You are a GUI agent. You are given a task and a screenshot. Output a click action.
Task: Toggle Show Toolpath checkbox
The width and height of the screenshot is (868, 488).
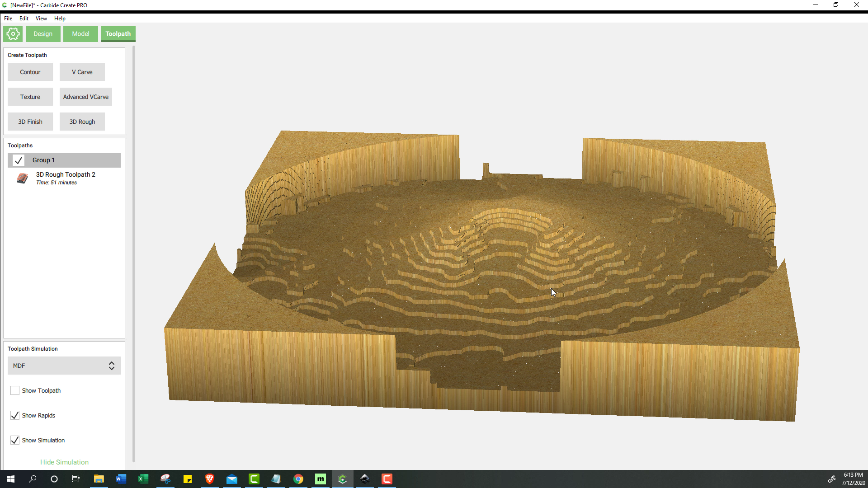14,390
